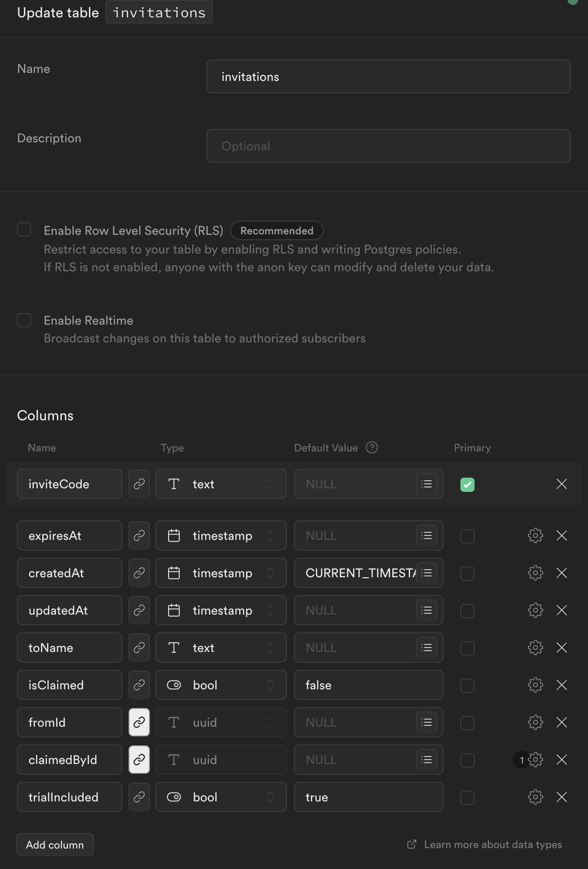Open settings gear for claimedById column
This screenshot has width=588, height=869.
pos(536,760)
